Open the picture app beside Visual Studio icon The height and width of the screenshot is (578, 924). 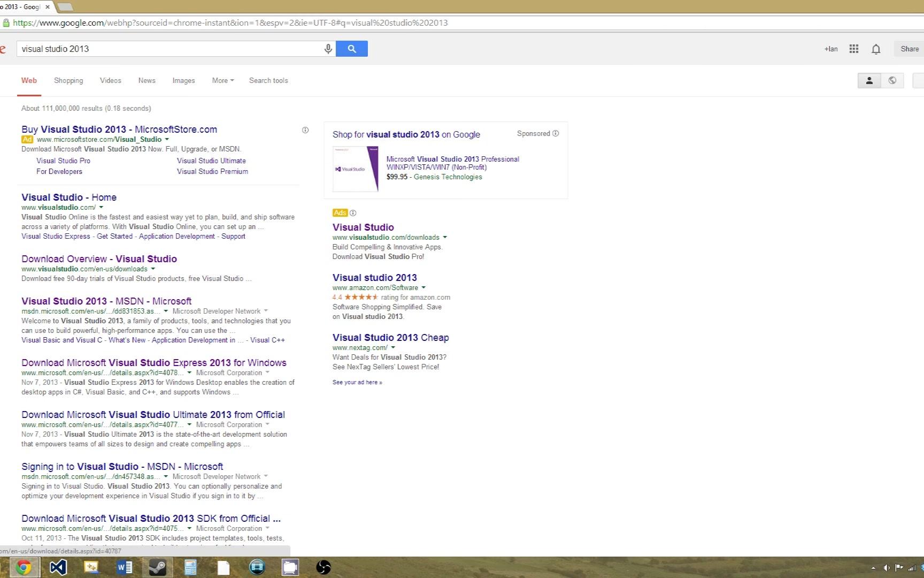coord(91,567)
